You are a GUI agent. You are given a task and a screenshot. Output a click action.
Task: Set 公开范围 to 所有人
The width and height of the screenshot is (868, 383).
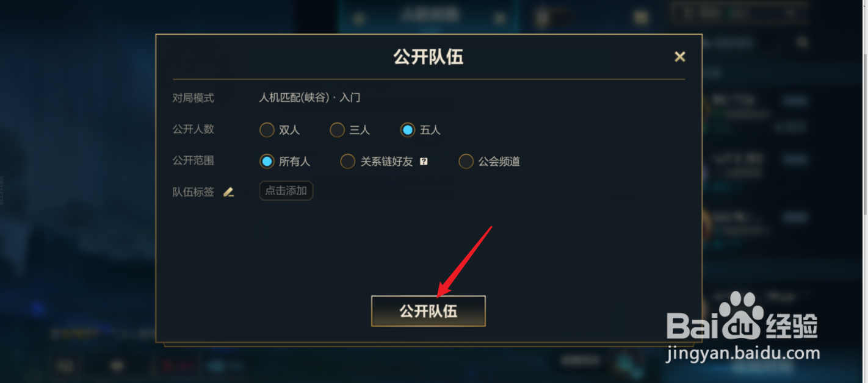tap(285, 162)
